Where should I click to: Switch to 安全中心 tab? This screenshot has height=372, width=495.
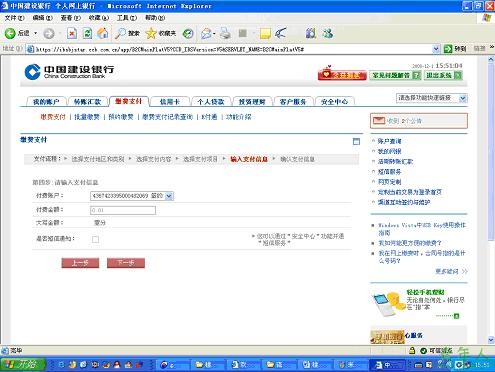[334, 102]
